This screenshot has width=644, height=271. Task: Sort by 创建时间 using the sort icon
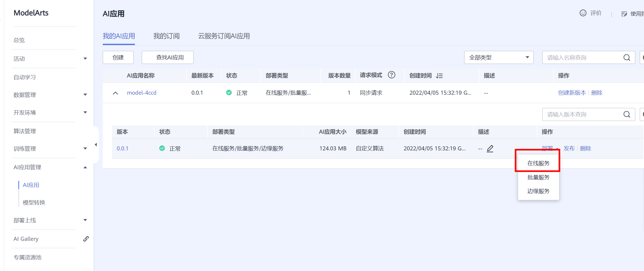(x=439, y=76)
